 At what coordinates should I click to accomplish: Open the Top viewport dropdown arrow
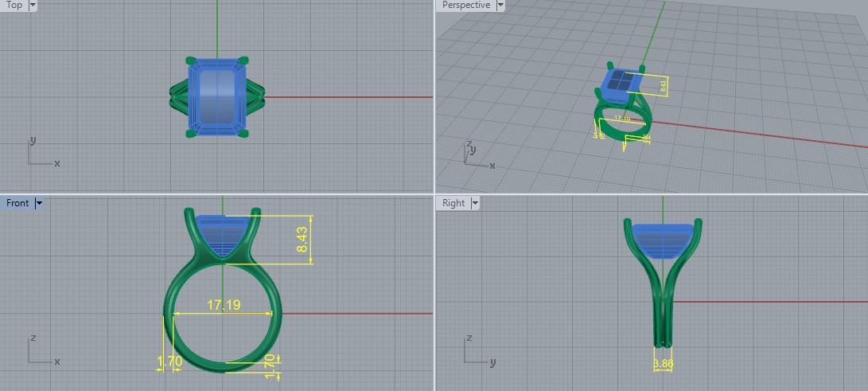[32, 5]
